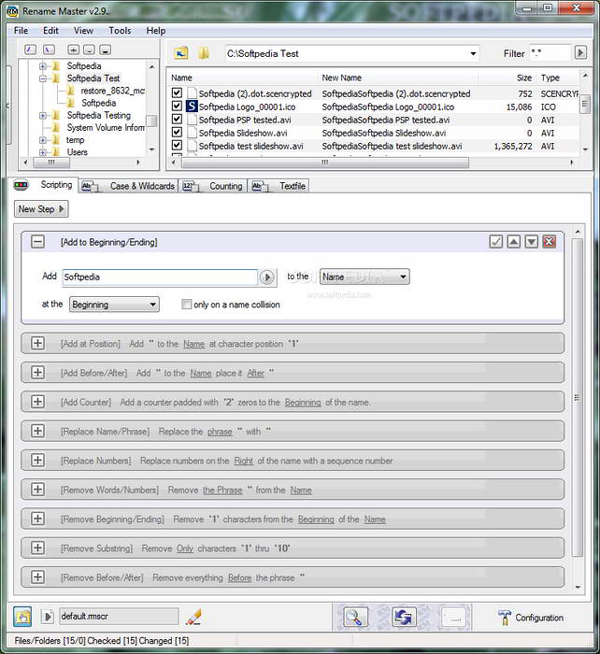Click the play arrow beside default.rmscr
600x654 pixels.
(x=48, y=616)
